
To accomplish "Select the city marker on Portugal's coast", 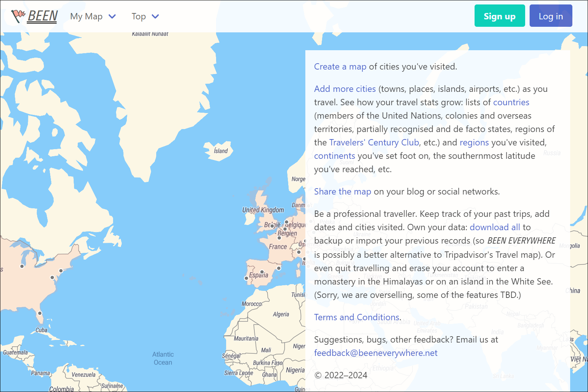I will [246, 278].
